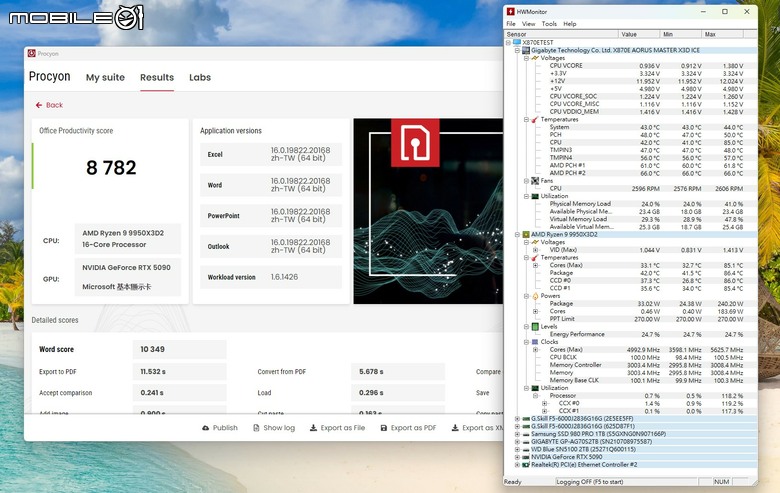Expand Cores (Max) under Clocks
This screenshot has height=493, width=780.
(535, 350)
